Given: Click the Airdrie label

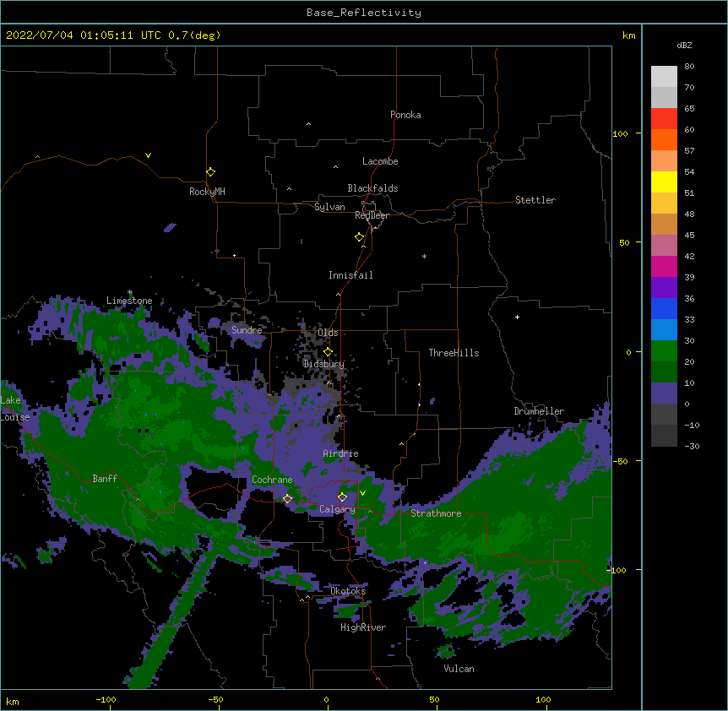Looking at the screenshot, I should 340,453.
